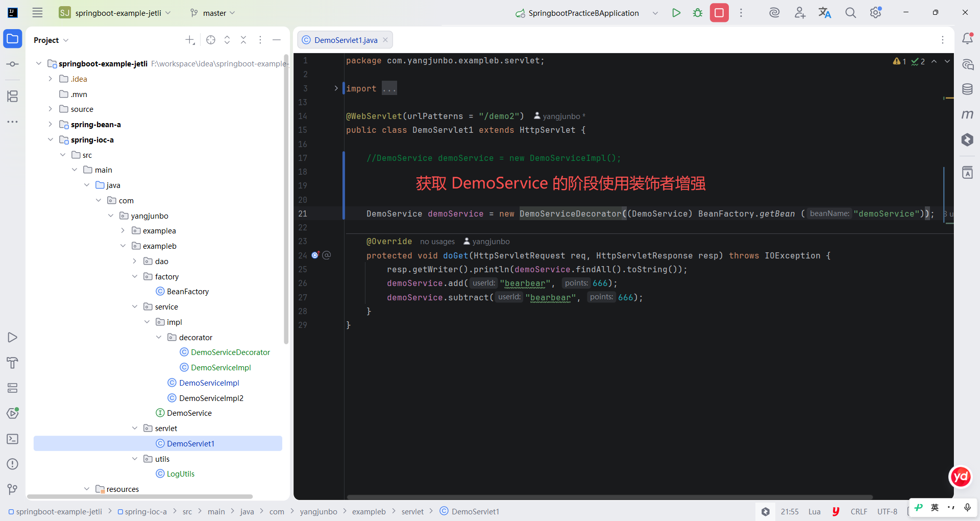Image resolution: width=980 pixels, height=521 pixels.
Task: Open the Notifications bell
Action: pyautogui.click(x=967, y=39)
